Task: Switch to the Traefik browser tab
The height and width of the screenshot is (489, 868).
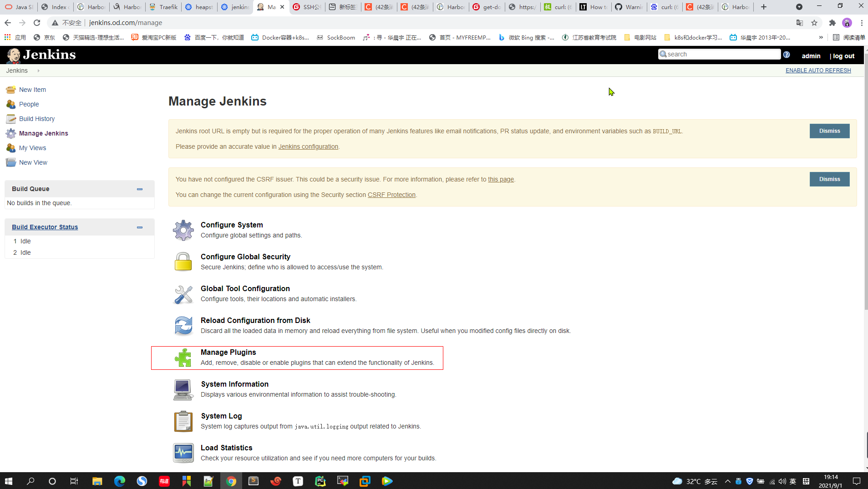Action: [x=163, y=7]
